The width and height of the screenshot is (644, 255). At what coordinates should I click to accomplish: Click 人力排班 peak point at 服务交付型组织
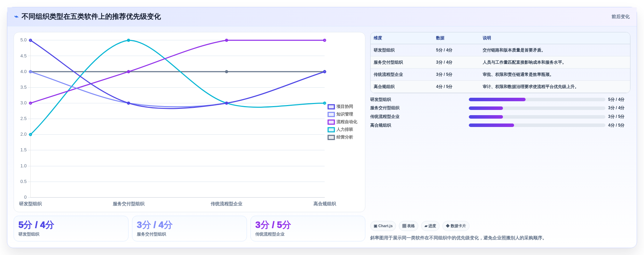pos(129,40)
